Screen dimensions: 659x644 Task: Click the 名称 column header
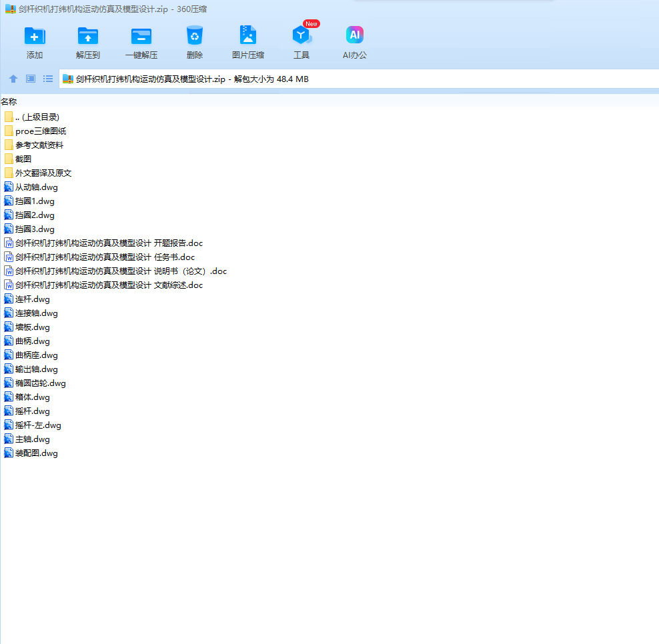point(9,101)
